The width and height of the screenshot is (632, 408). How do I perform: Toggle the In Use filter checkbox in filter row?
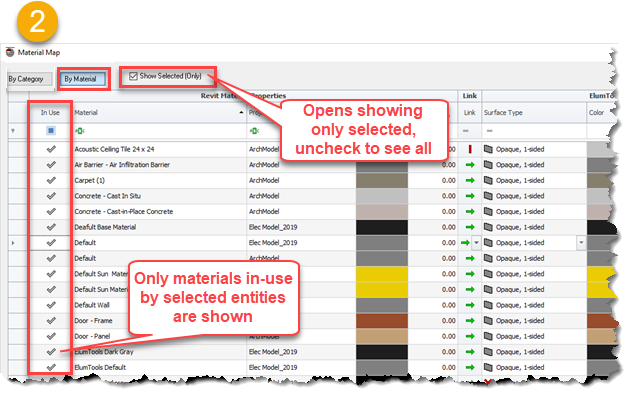tap(50, 131)
